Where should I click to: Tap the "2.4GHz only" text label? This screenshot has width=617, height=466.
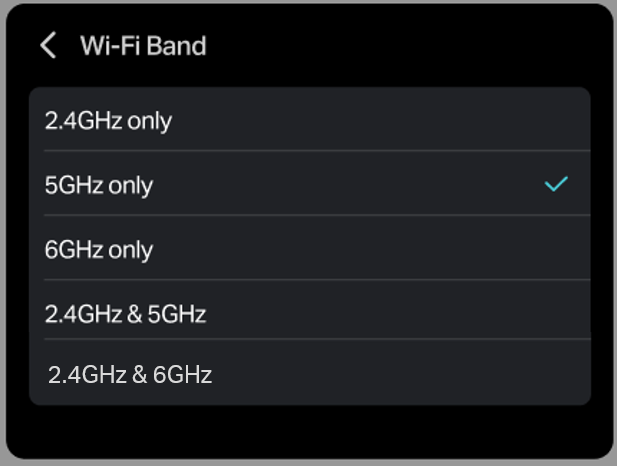click(108, 121)
